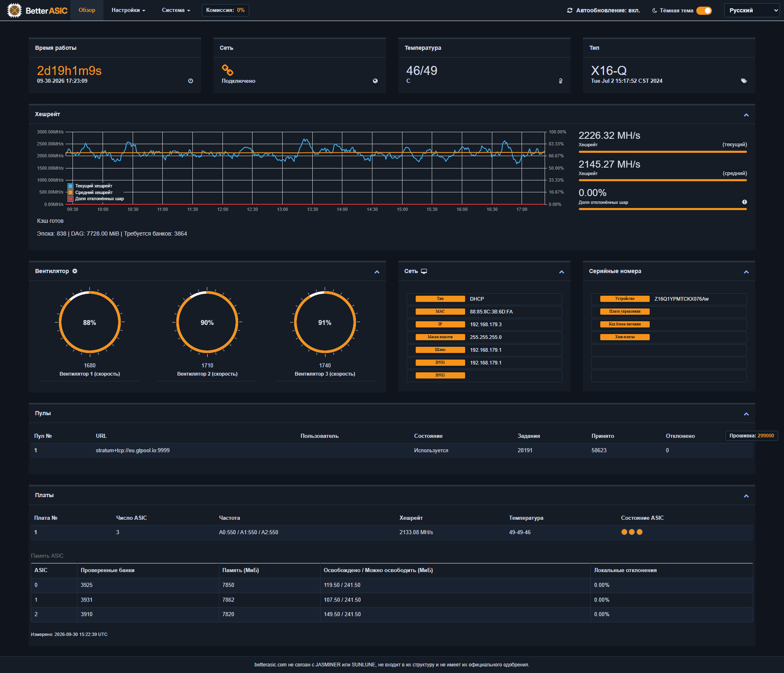Click the MAC address 88:85:8C:3B:6D:FA
Viewport: 784px width, 673px height.
[491, 312]
